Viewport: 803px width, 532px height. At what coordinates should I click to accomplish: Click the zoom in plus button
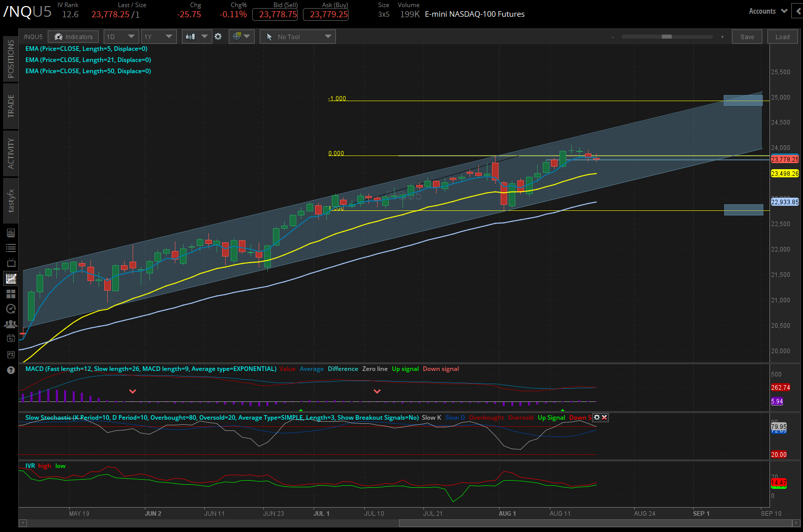point(722,37)
